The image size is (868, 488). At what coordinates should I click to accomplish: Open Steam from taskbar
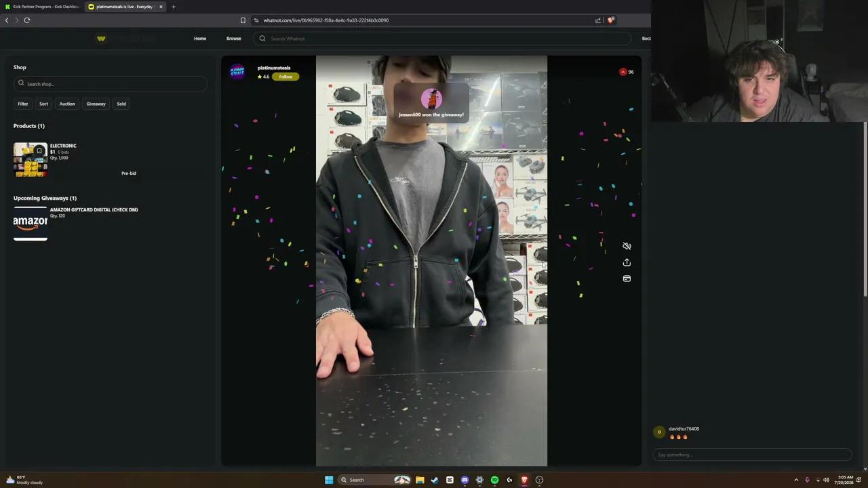pyautogui.click(x=435, y=480)
